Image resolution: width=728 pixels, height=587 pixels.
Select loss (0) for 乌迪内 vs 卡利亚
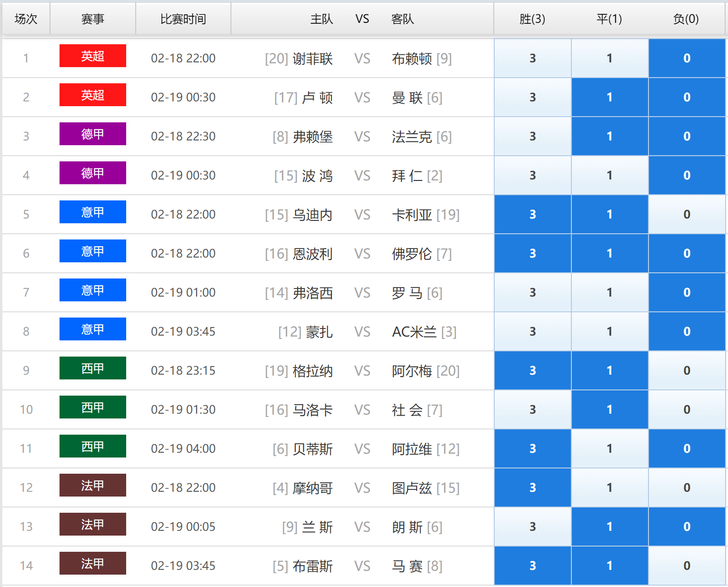[x=687, y=214]
